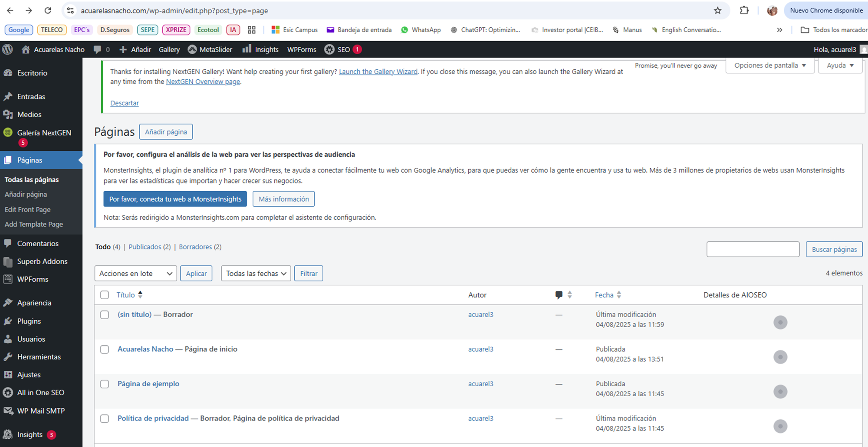Click the Añadir página button
868x447 pixels.
click(166, 132)
